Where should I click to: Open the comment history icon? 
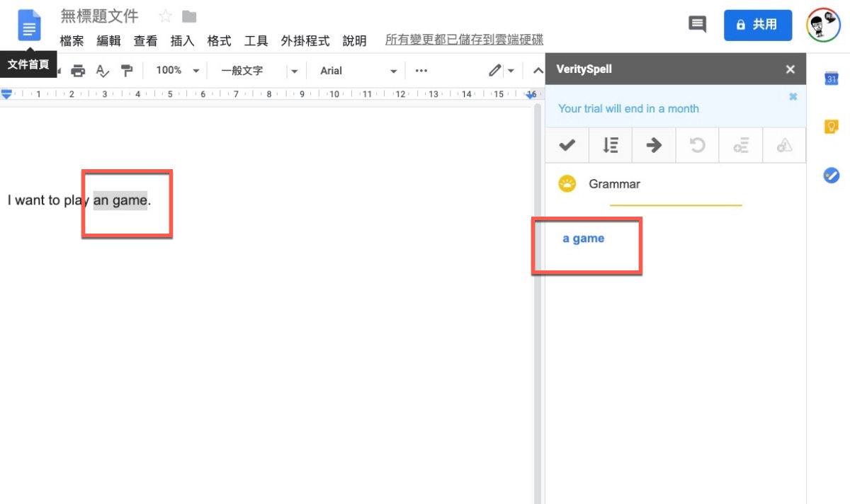coord(697,24)
